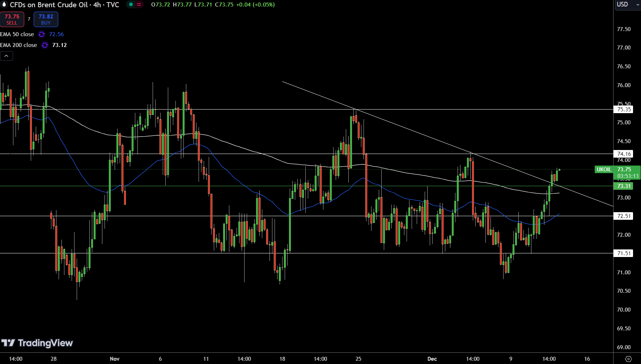Click the 18 date label on time axis
This screenshot has width=641, height=364.
pyautogui.click(x=283, y=359)
